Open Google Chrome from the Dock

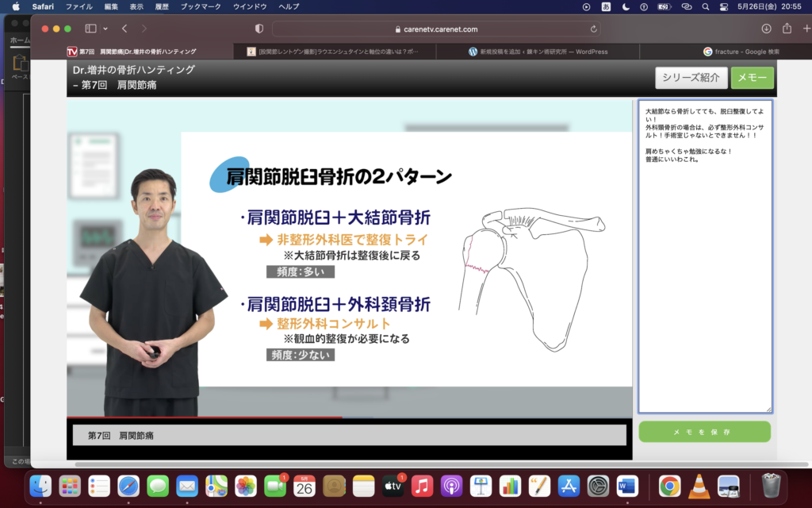coord(669,486)
